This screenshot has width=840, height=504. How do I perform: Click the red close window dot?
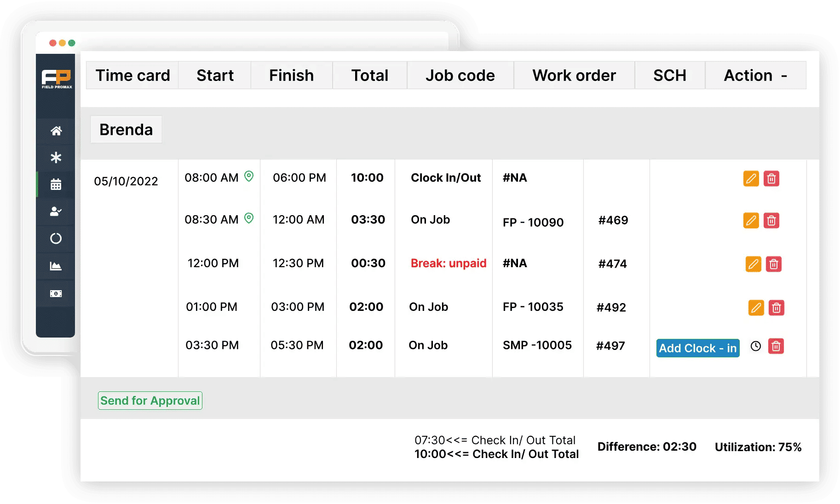(x=53, y=43)
